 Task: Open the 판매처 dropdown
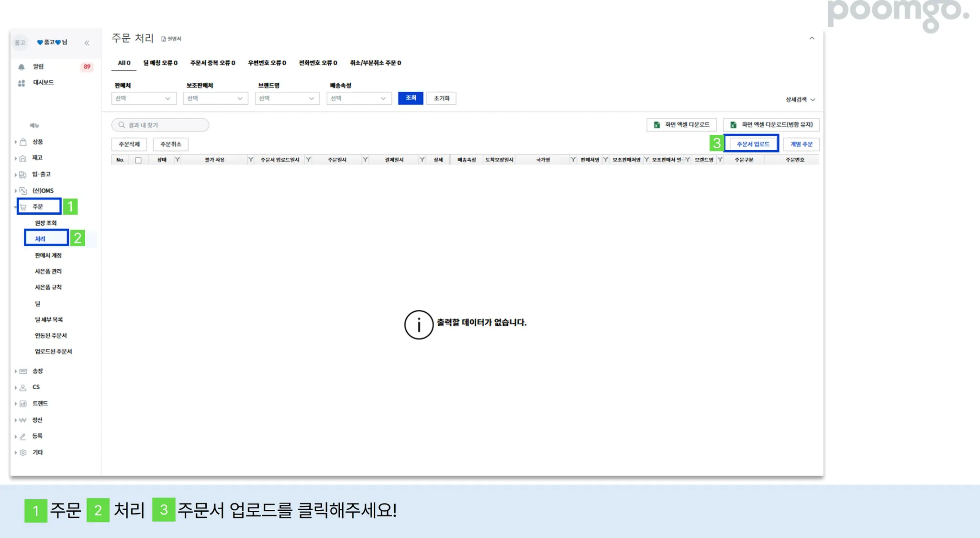tap(144, 99)
